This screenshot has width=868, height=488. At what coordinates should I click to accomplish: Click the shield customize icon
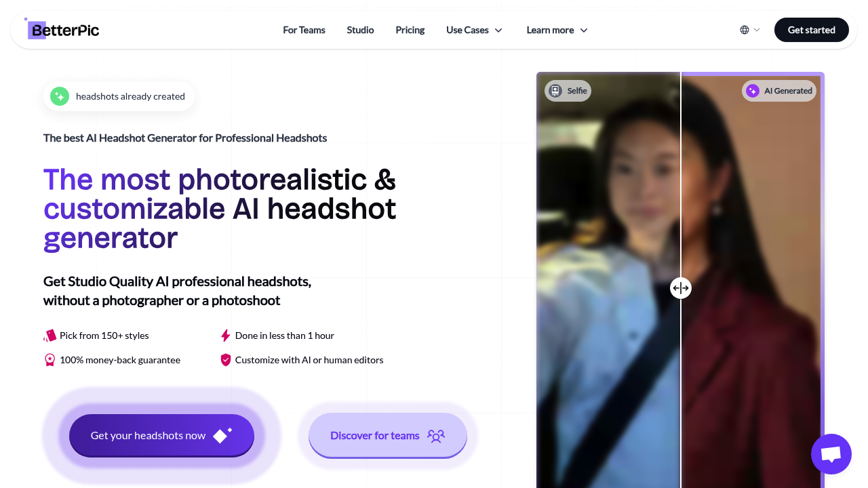coord(225,360)
